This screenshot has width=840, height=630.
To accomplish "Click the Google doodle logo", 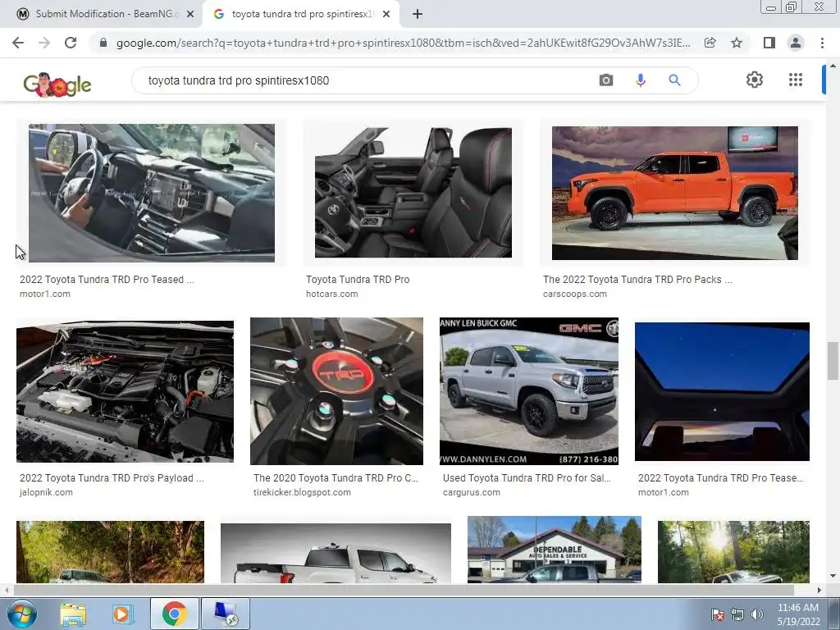I will click(57, 84).
